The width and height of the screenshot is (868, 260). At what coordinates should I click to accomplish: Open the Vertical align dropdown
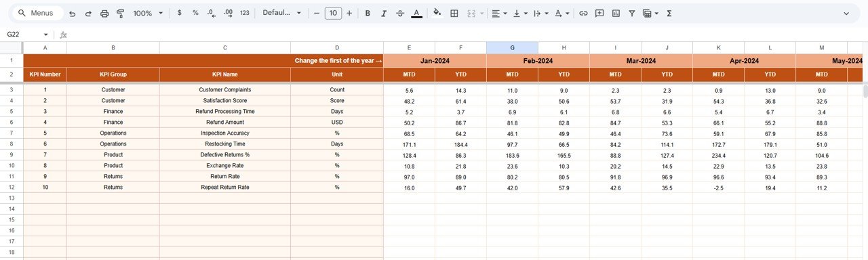pos(520,13)
